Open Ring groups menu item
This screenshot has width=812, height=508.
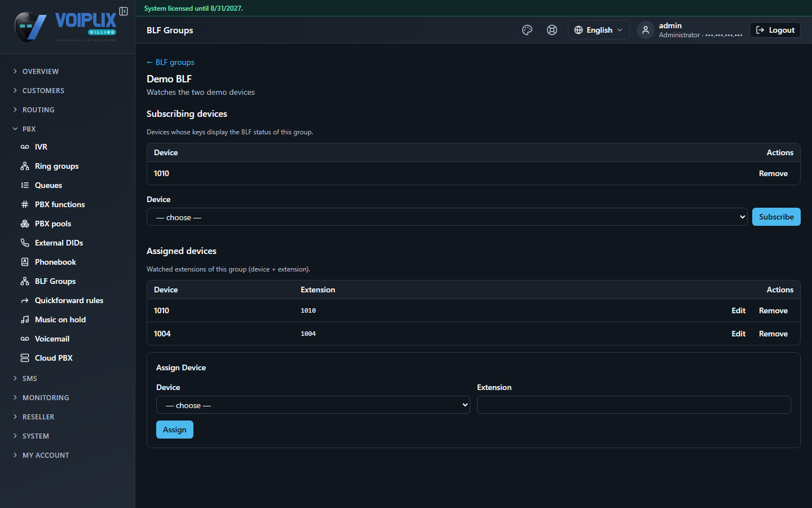[56, 166]
